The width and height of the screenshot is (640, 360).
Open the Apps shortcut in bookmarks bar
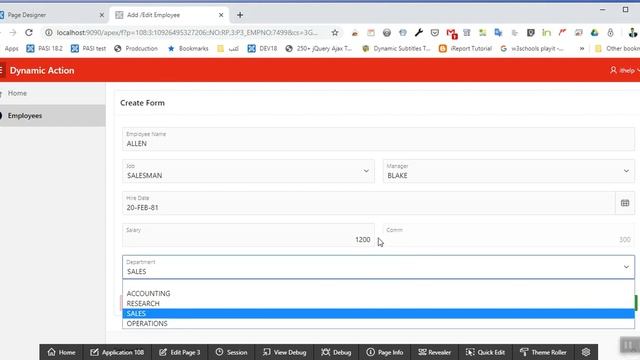tap(10, 49)
